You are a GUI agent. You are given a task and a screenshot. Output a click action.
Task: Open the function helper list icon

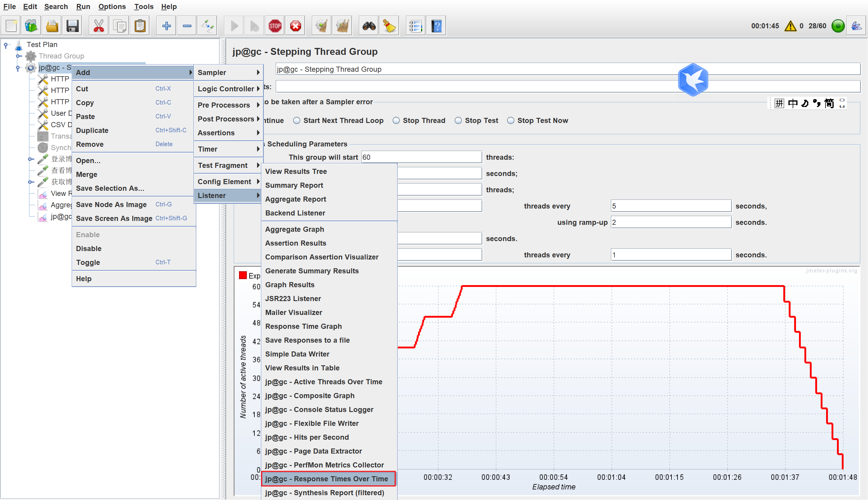click(x=415, y=26)
